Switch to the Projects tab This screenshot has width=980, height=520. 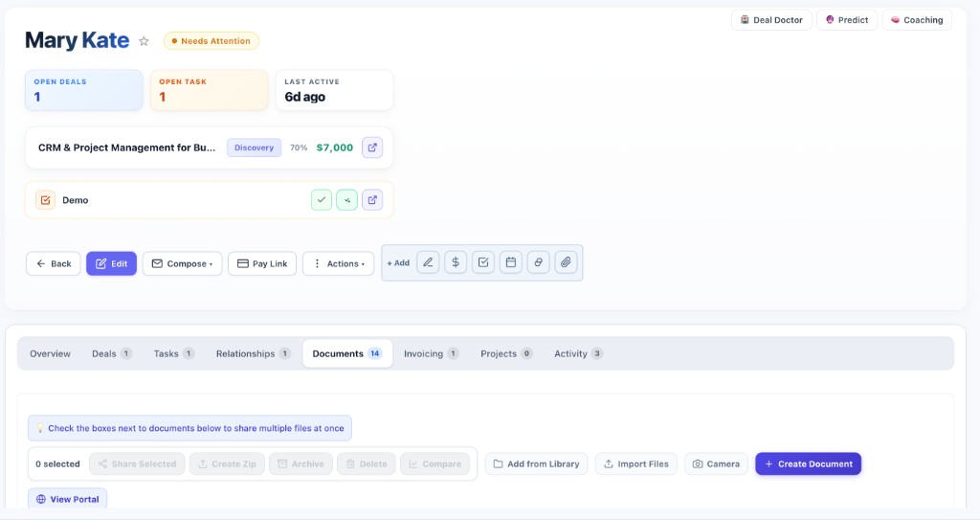(x=505, y=353)
